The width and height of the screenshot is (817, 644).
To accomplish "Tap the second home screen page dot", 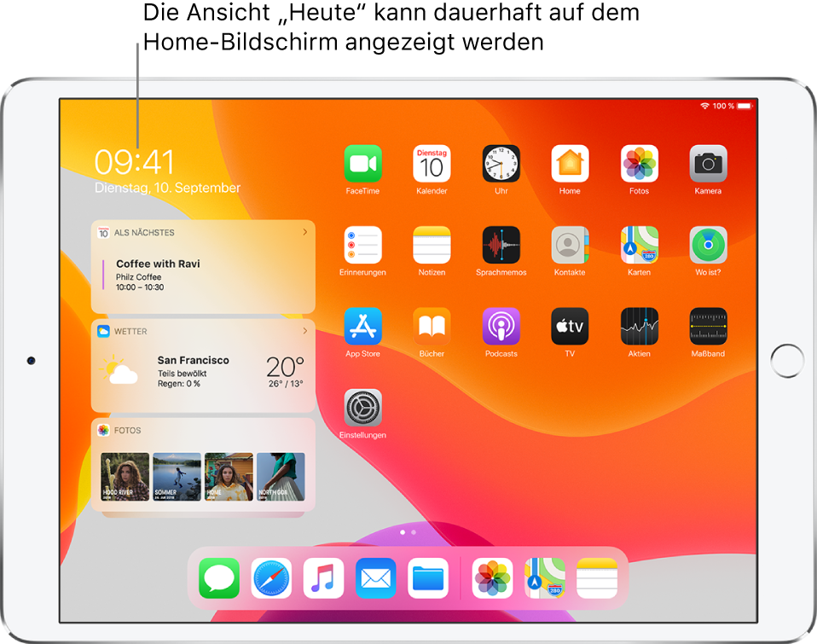I will (414, 531).
